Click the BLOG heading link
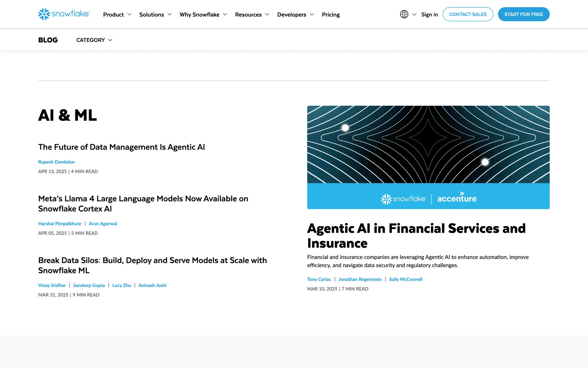Viewport: 588px width, 368px height. coord(48,40)
